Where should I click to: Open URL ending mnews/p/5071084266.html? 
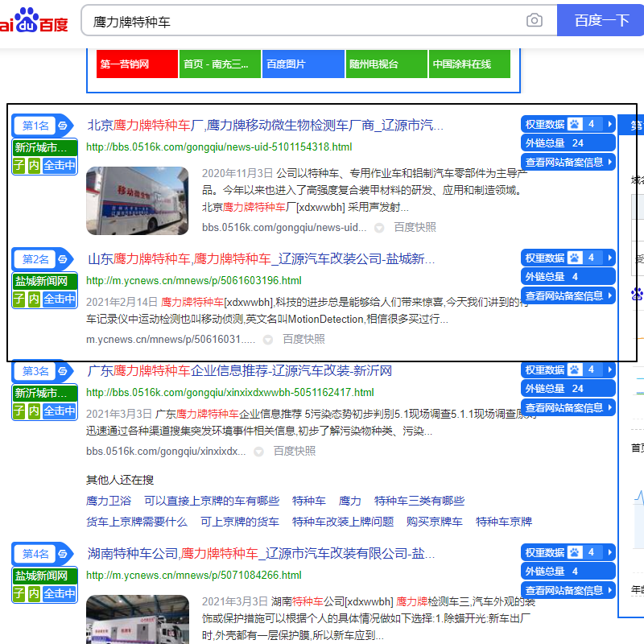194,576
